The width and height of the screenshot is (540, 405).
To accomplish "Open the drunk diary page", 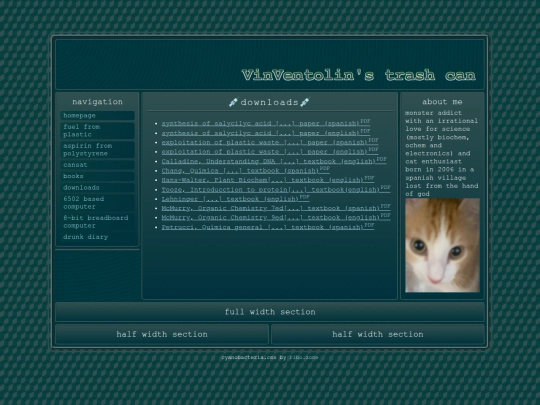I will pos(97,237).
